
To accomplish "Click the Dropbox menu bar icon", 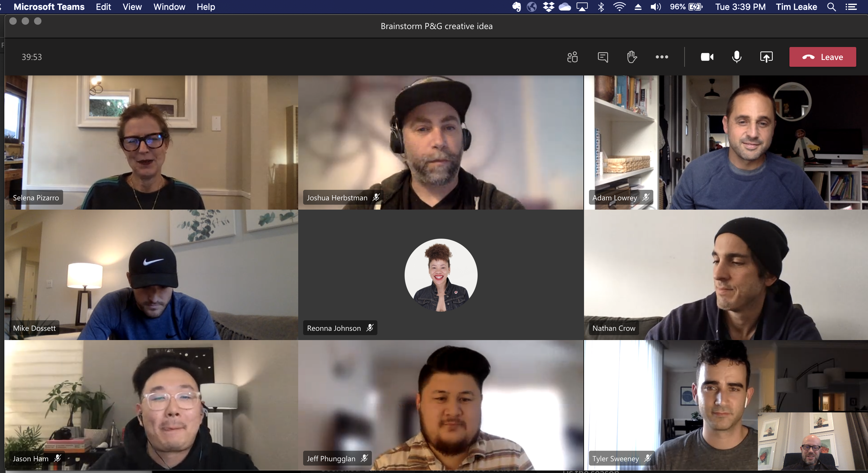I will [x=548, y=7].
